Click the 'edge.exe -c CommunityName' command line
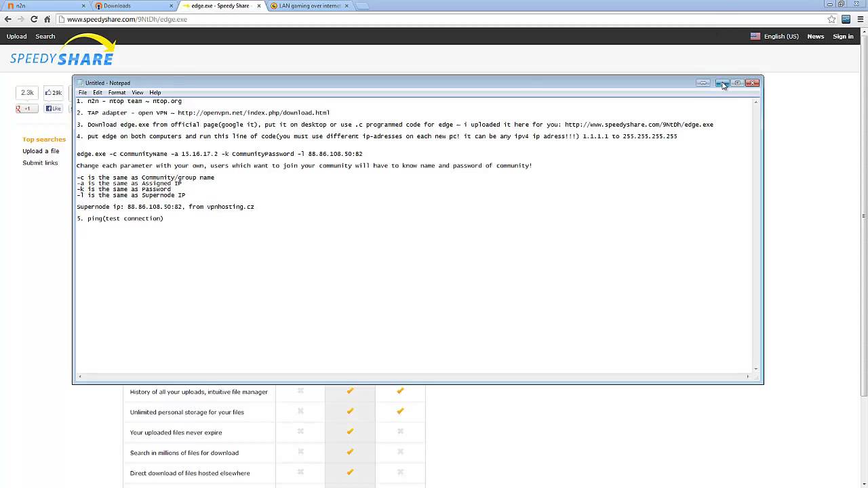Screen dimensions: 868x488 219,154
